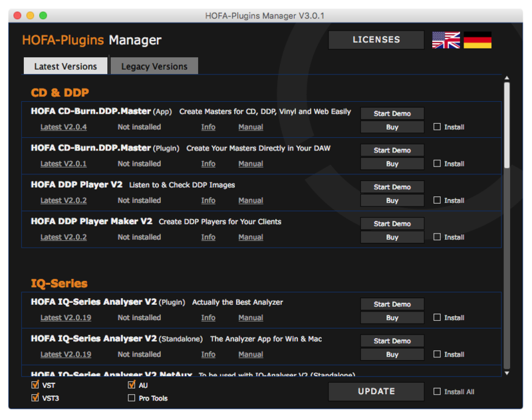Click the UPDATE button
The height and width of the screenshot is (420, 532).
click(376, 391)
